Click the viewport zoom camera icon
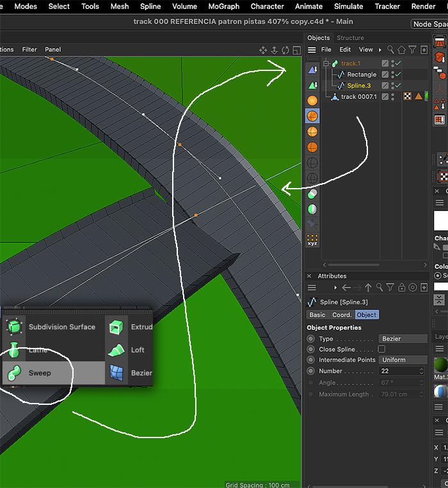The height and width of the screenshot is (488, 448). point(274,50)
